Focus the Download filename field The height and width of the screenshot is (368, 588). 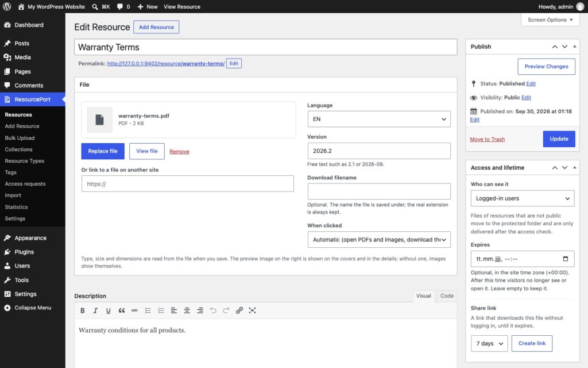pos(379,191)
